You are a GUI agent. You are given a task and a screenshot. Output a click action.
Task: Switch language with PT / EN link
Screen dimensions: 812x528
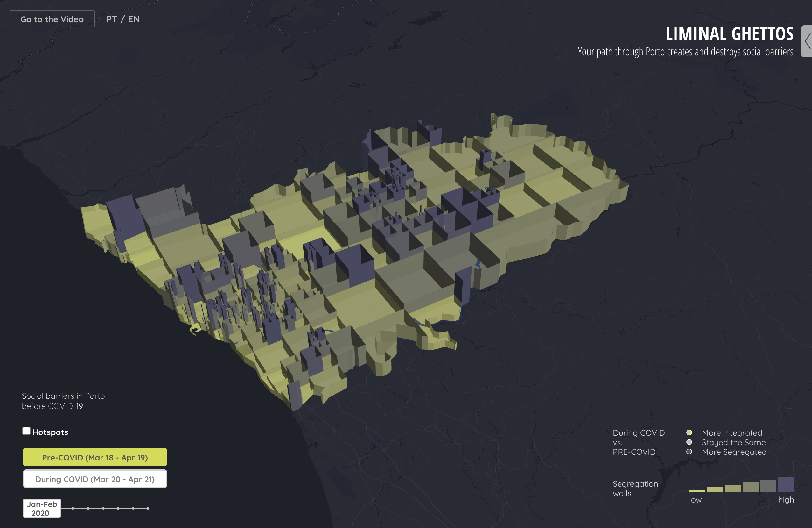[x=123, y=19]
